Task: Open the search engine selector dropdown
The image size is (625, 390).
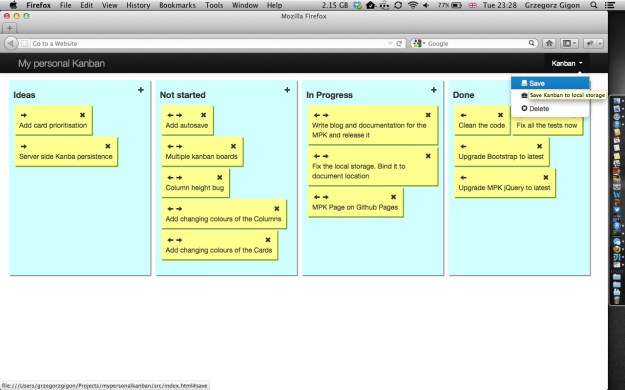Action: click(419, 43)
